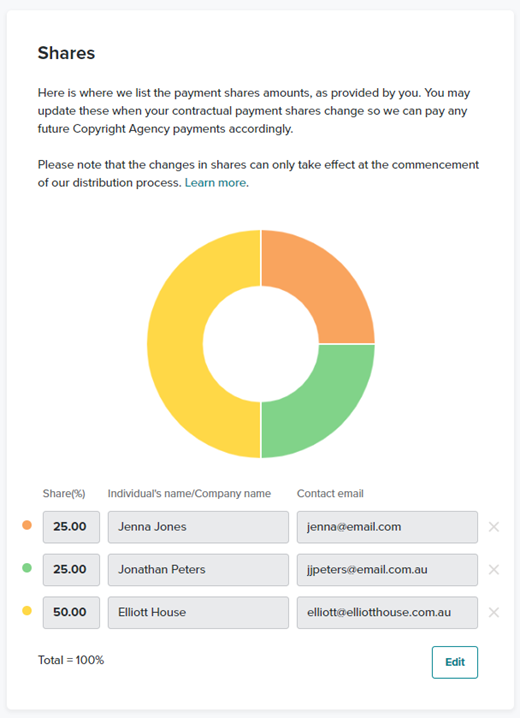Click the Jonathan Peters name field

(x=198, y=570)
